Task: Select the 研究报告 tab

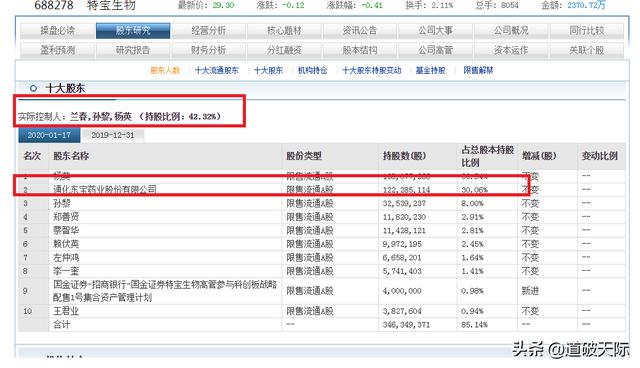Action: (x=133, y=50)
